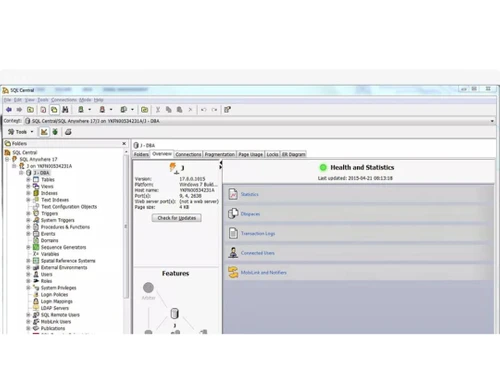The image size is (500, 375).
Task: Open the Connect icon's dropdown arrow
Action: pyautogui.click(x=89, y=109)
